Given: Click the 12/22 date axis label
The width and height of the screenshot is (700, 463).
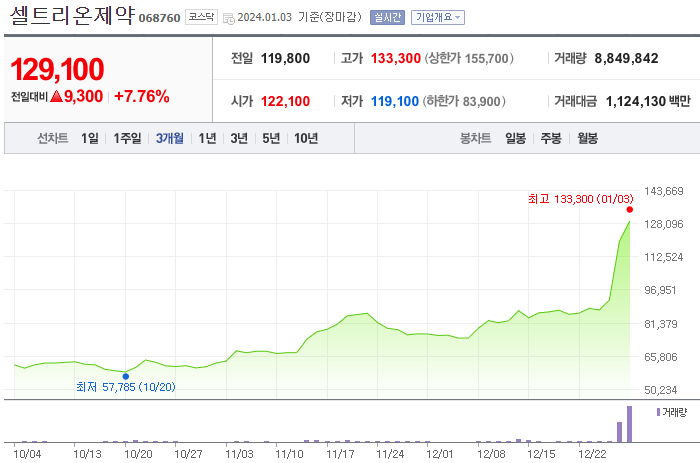Looking at the screenshot, I should point(592,454).
